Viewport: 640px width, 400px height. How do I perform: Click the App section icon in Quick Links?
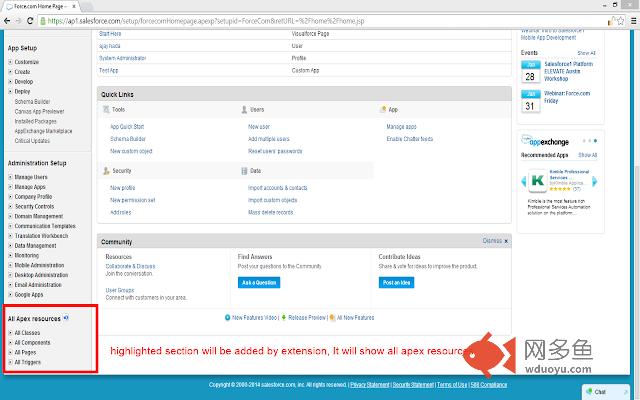[383, 109]
